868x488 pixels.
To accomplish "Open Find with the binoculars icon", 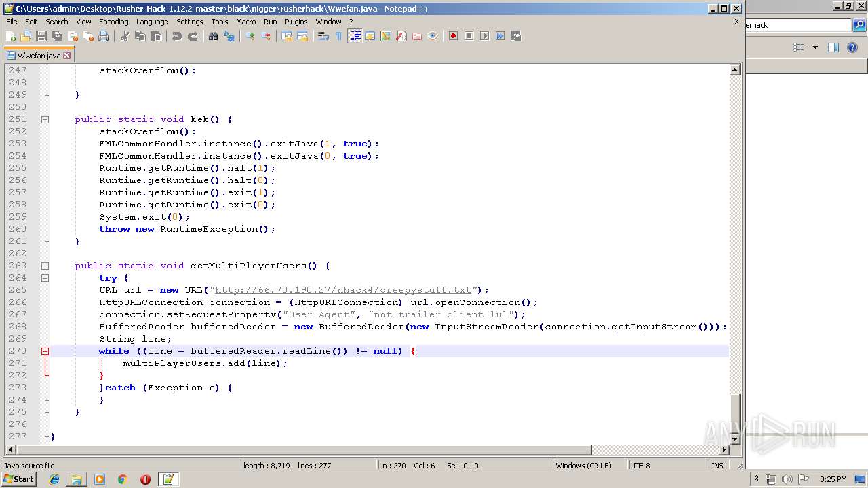I will pos(214,36).
